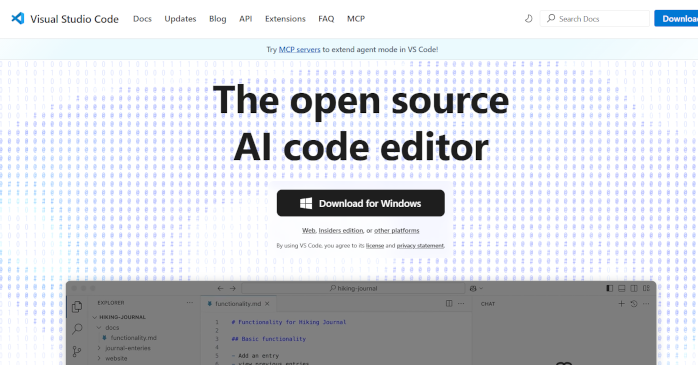Open the Insiders edition link
Image resolution: width=698 pixels, height=365 pixels.
point(341,230)
